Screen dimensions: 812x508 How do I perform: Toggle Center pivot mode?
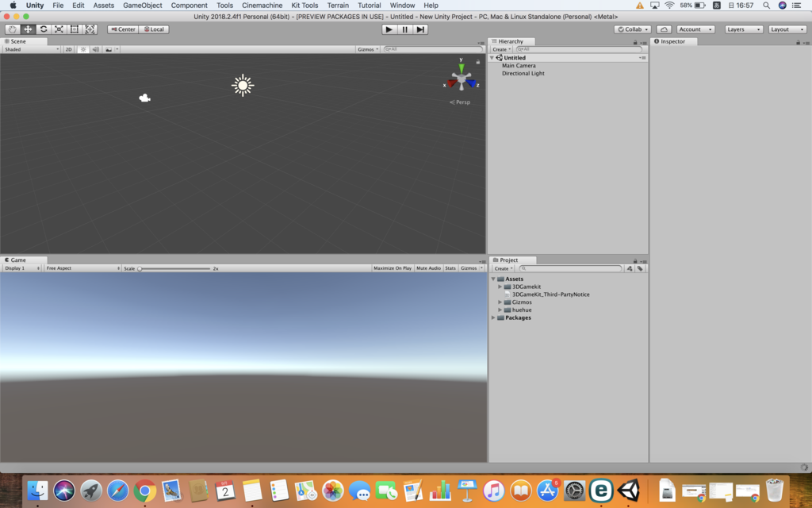tap(123, 29)
